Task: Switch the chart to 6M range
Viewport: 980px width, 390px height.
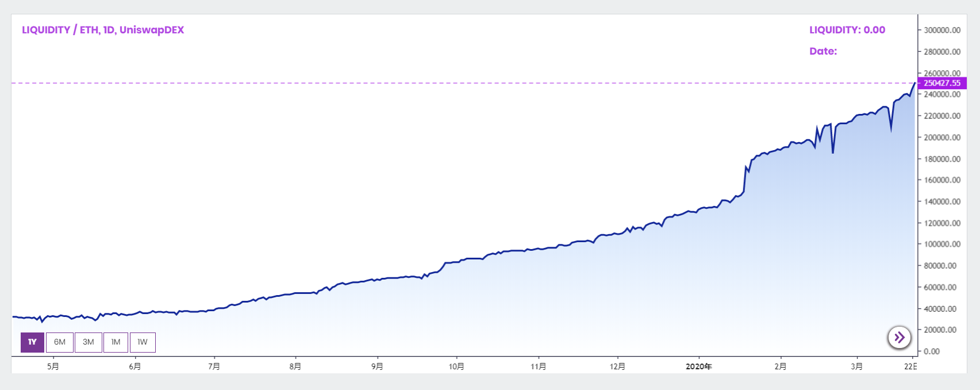Action: pos(60,342)
